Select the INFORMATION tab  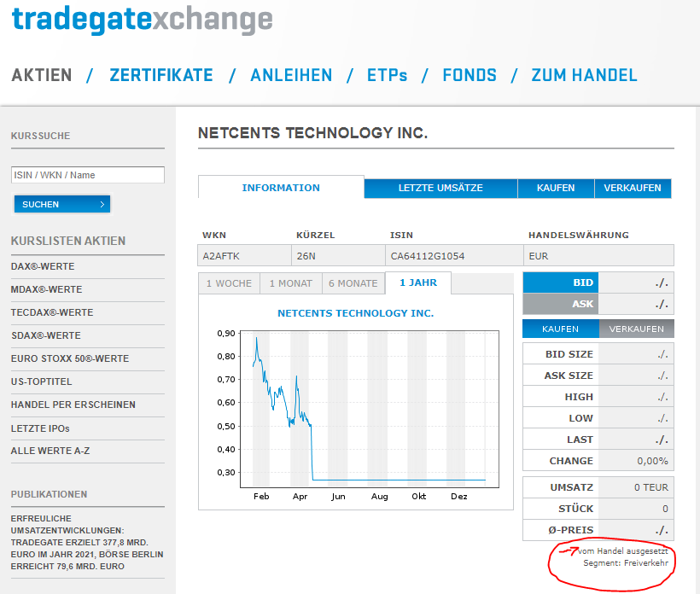click(281, 188)
